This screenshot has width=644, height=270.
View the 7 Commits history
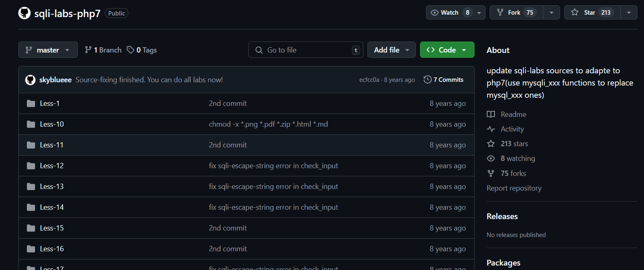pos(444,80)
